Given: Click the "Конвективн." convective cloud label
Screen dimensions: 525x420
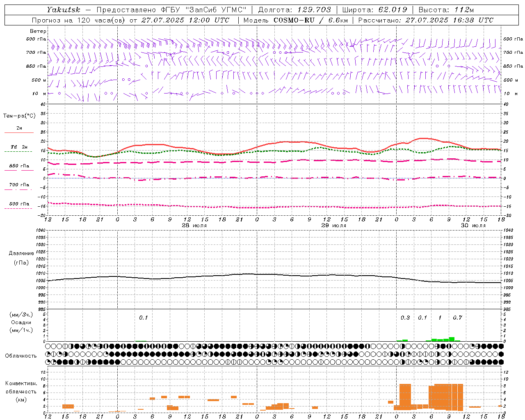Looking at the screenshot, I should 21,383.
